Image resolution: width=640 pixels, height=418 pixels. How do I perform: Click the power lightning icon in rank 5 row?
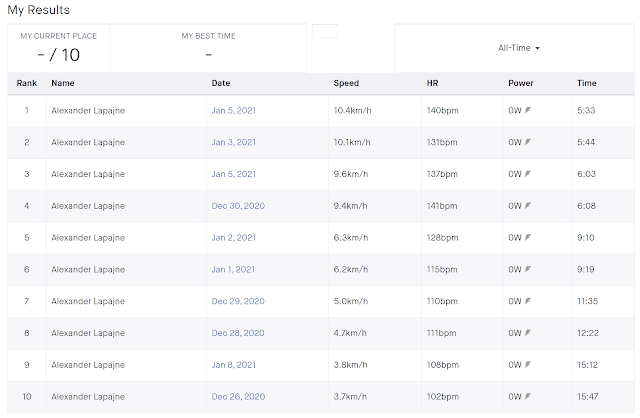click(x=528, y=238)
